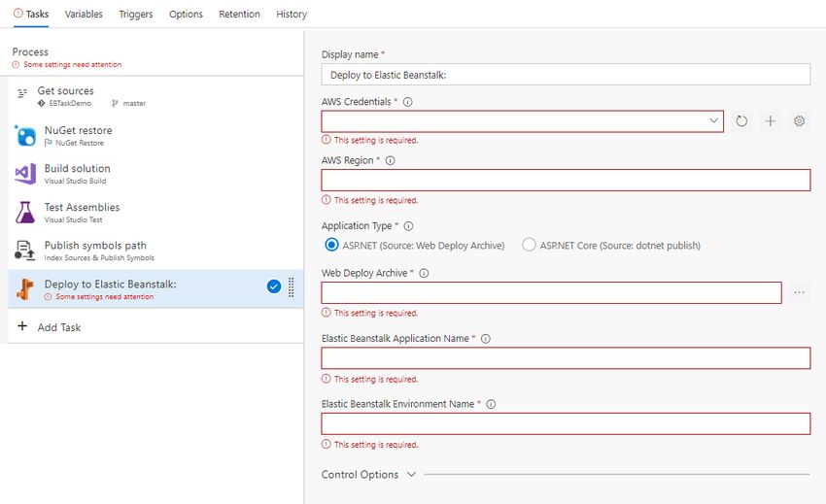
Task: Show info for AWS Credentials
Action: 408,102
